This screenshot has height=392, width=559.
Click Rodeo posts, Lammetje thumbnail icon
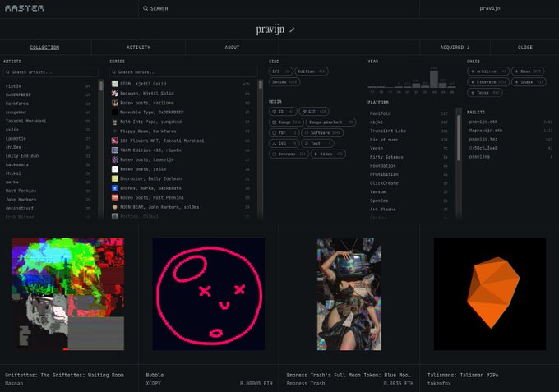[115, 159]
